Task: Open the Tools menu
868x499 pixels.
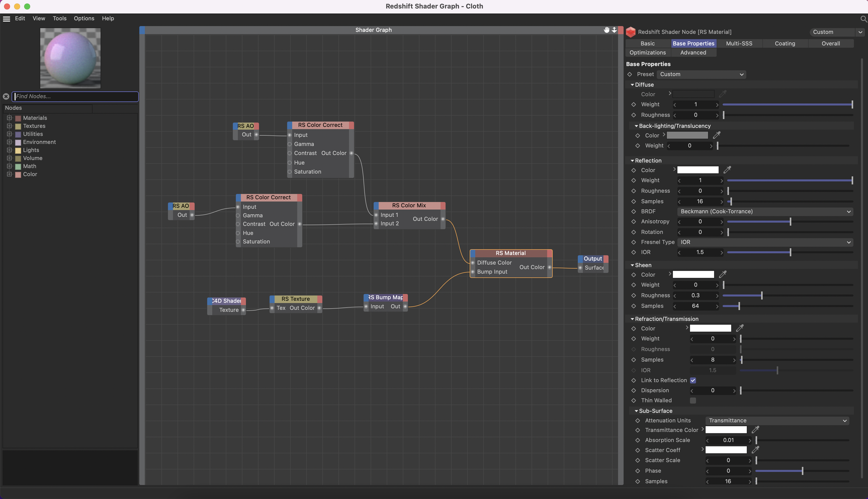Action: pos(59,18)
